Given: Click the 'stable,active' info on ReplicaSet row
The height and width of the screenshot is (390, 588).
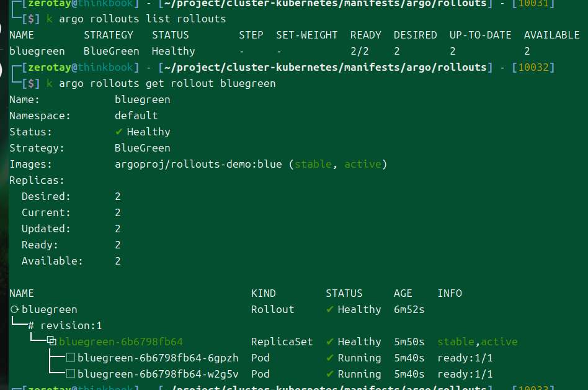Looking at the screenshot, I should coord(477,342).
